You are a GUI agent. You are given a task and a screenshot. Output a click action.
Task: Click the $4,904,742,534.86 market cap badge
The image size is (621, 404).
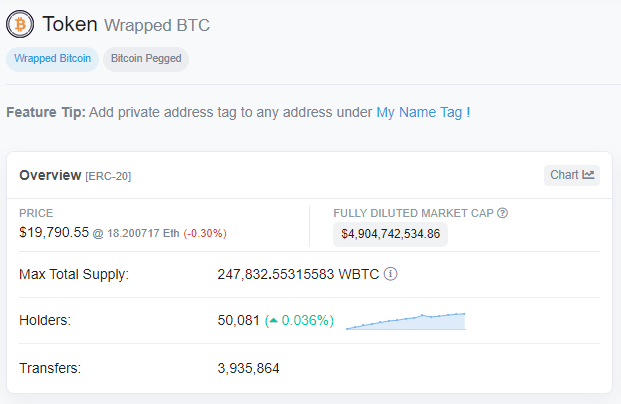coord(391,234)
